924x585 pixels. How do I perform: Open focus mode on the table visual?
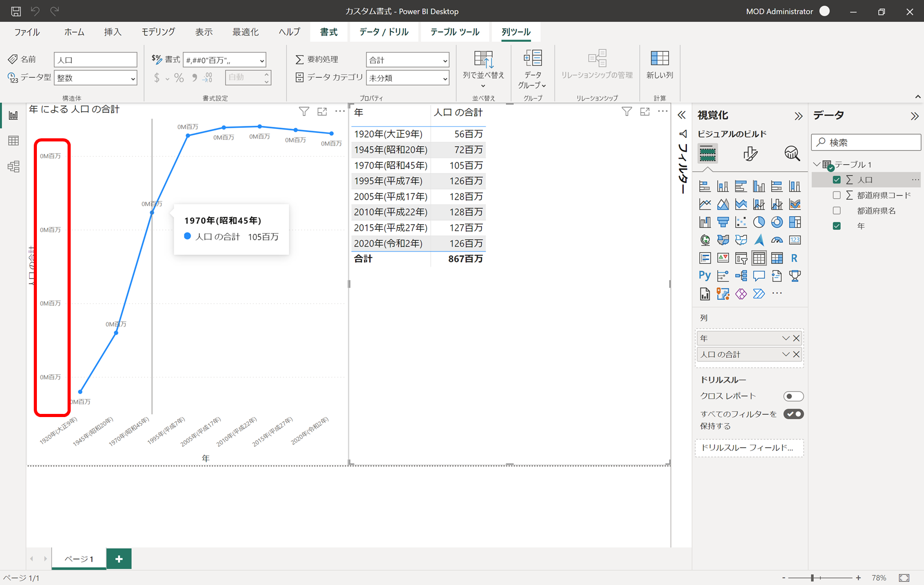point(645,111)
